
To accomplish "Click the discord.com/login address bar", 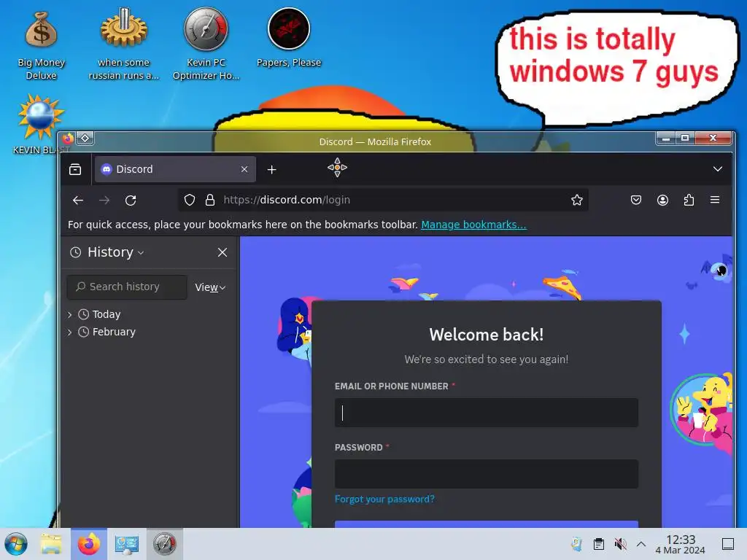I will click(384, 200).
